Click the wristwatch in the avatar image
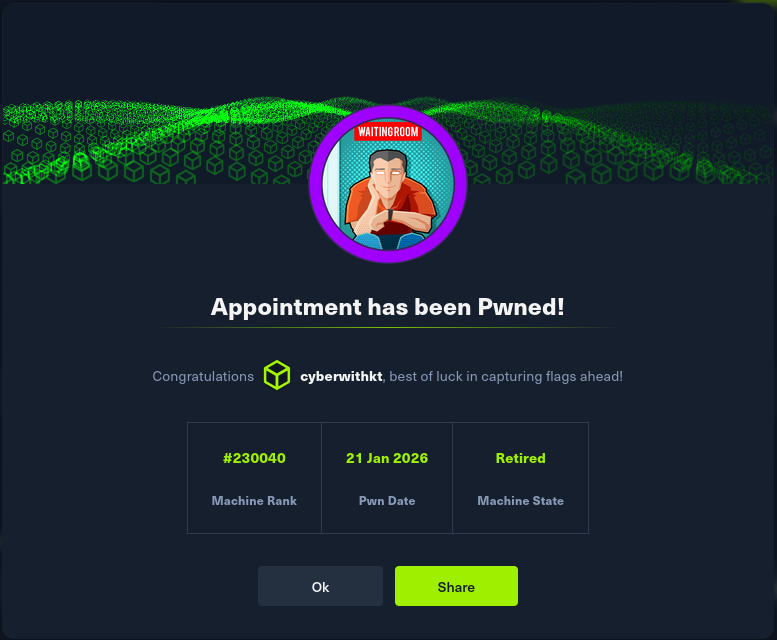 pyautogui.click(x=390, y=215)
